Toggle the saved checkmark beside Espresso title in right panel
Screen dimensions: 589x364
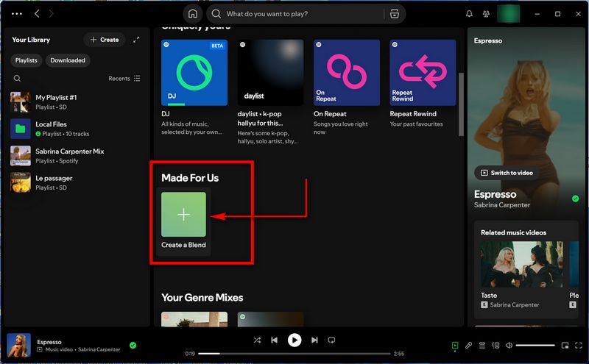point(575,199)
